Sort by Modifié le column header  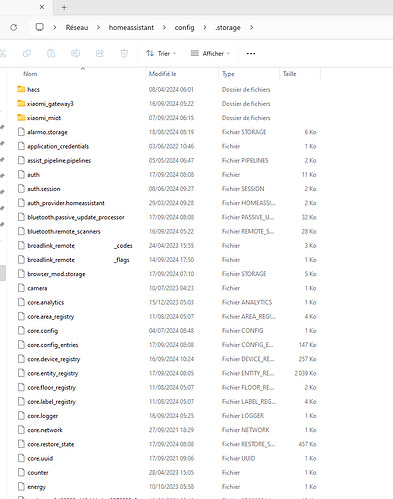pyautogui.click(x=162, y=74)
